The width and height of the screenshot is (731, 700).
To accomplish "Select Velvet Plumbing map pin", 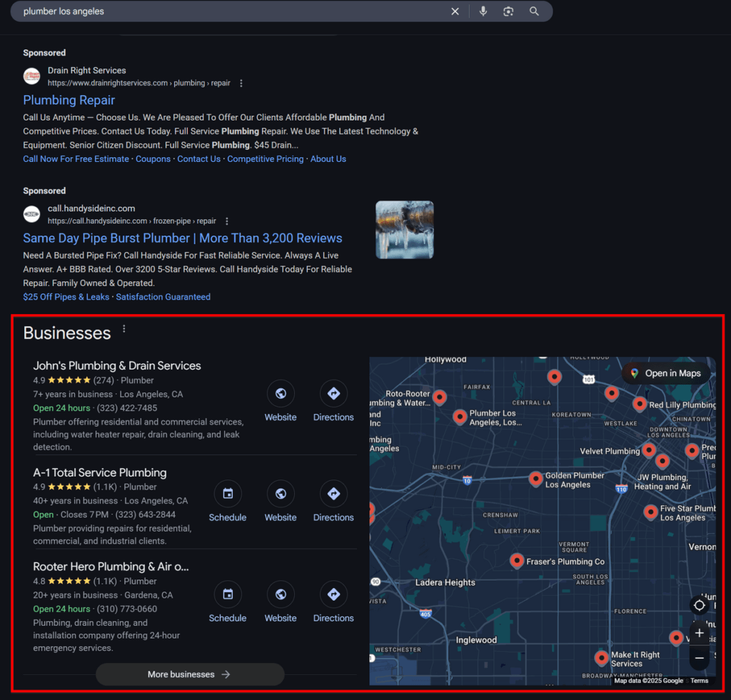I will pos(649,450).
